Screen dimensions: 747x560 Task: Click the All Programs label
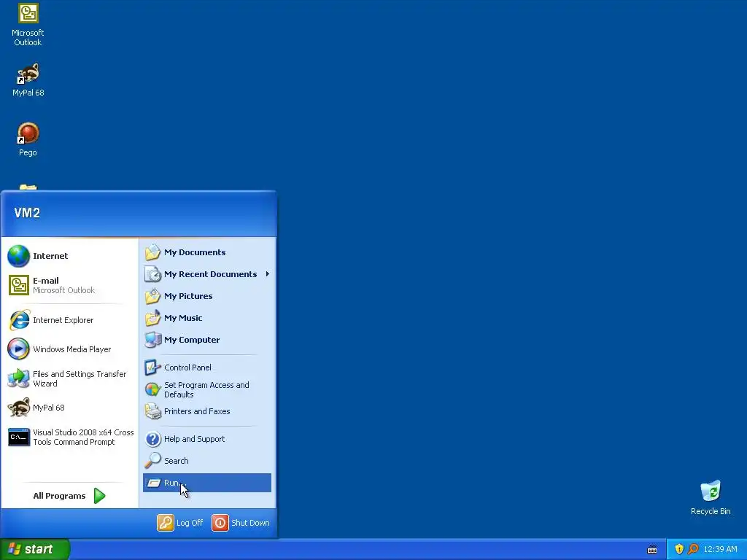click(x=60, y=496)
